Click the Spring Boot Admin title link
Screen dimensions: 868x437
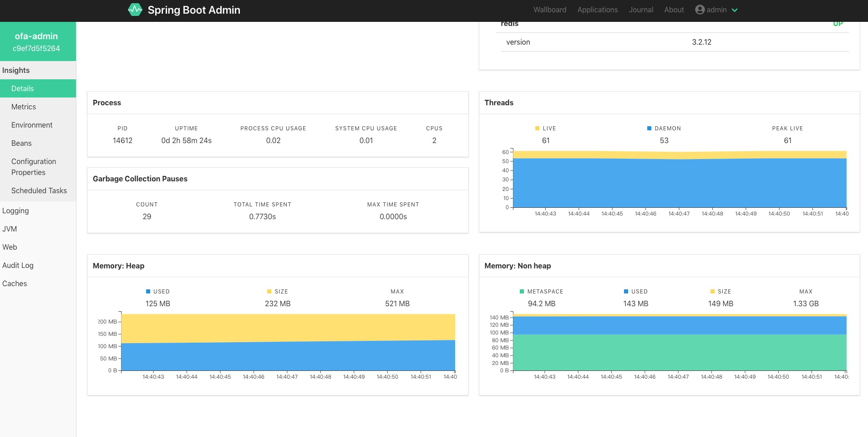click(194, 10)
